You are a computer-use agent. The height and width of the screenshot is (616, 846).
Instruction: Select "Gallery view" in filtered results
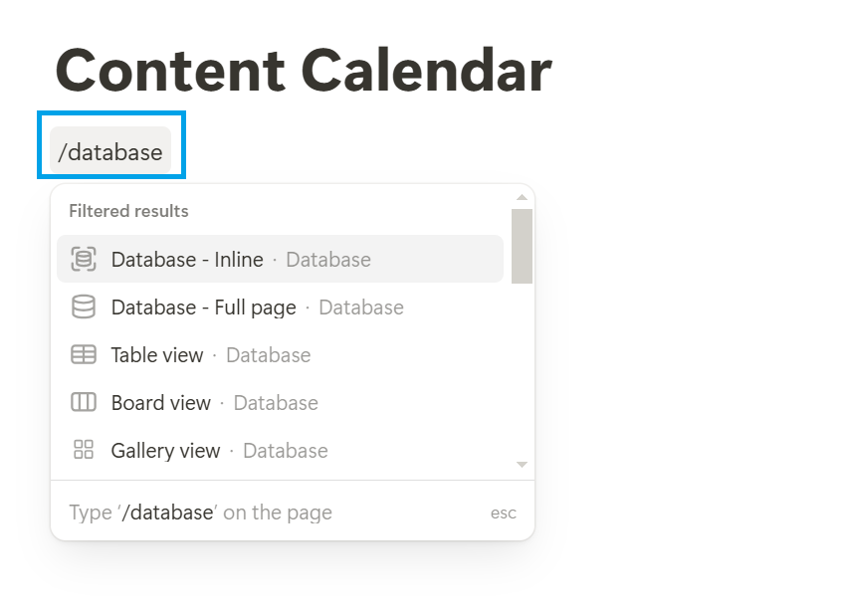click(x=165, y=451)
